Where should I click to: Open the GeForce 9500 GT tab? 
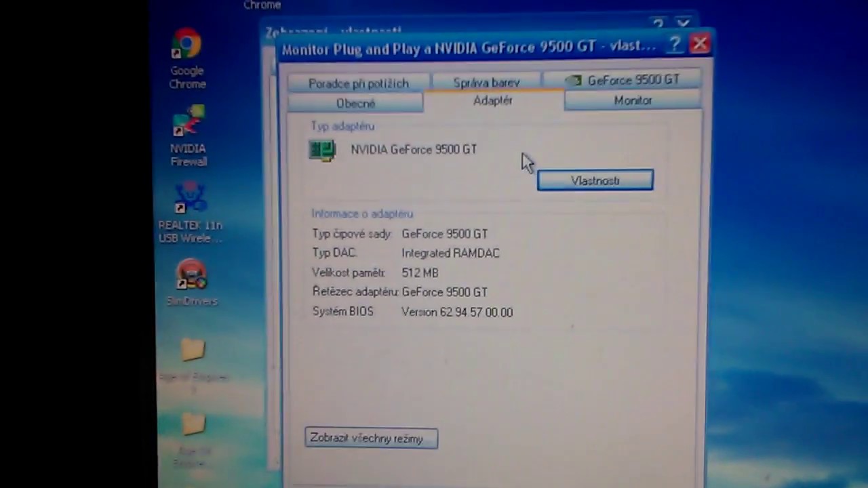coord(623,80)
